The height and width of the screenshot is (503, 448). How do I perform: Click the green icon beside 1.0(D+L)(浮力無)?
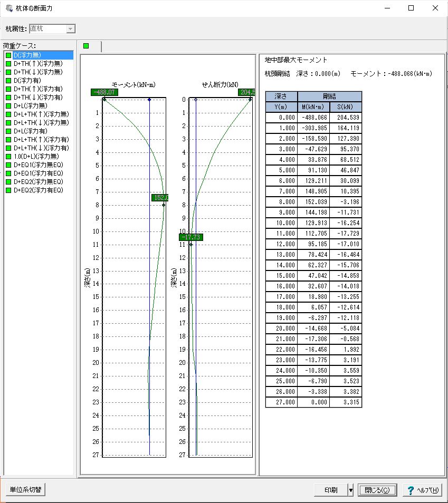click(8, 156)
